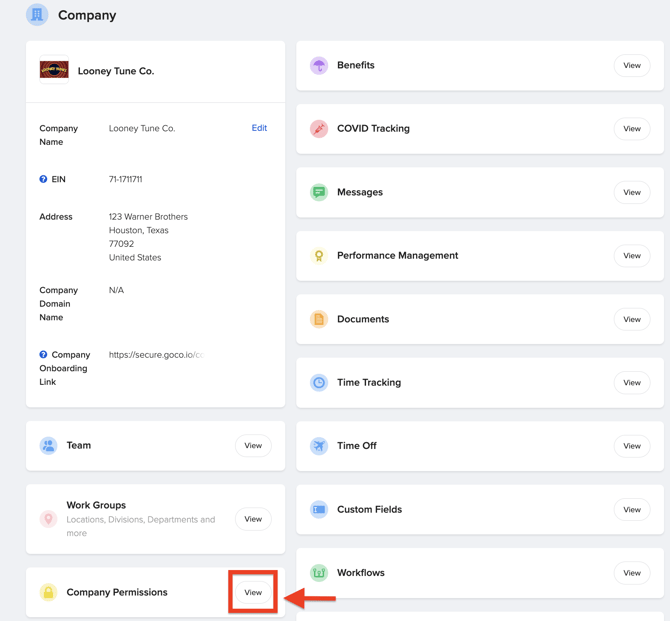670x621 pixels.
Task: Click the Performance Management ribbon icon
Action: pos(319,256)
